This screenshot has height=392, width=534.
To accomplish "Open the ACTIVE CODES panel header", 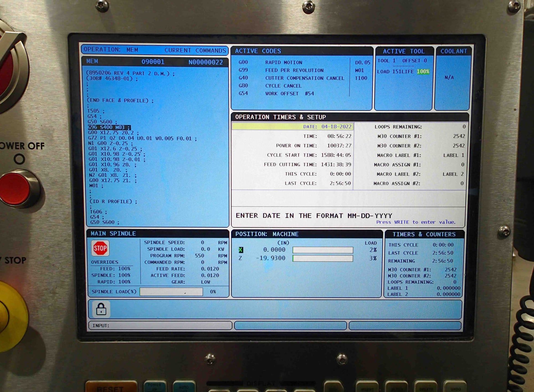I will 302,51.
